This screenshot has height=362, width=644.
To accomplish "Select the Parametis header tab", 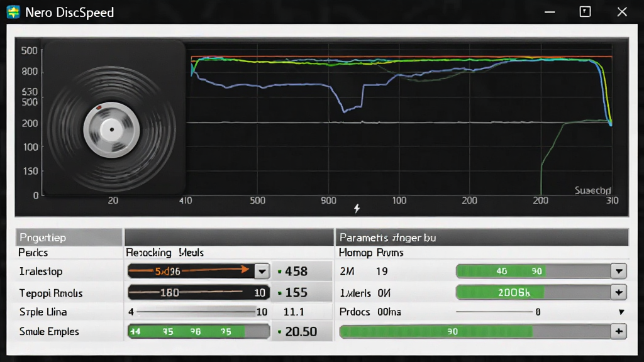I will (482, 237).
